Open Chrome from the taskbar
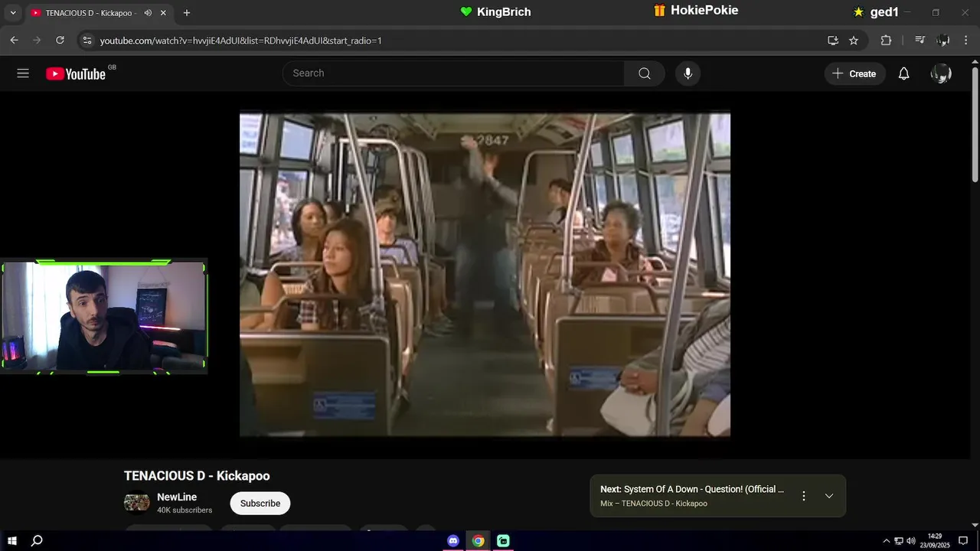 478,541
